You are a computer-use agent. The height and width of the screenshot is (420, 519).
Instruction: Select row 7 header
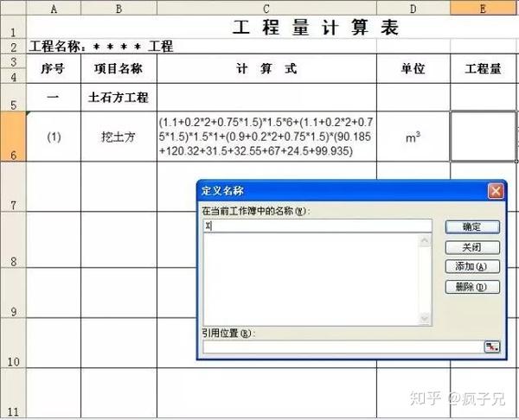[13, 187]
